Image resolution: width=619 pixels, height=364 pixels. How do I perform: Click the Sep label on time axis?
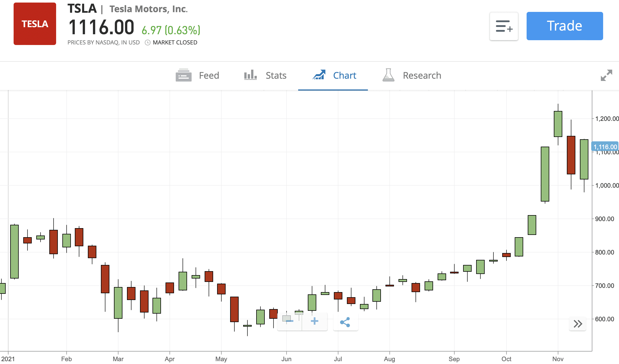[454, 359]
